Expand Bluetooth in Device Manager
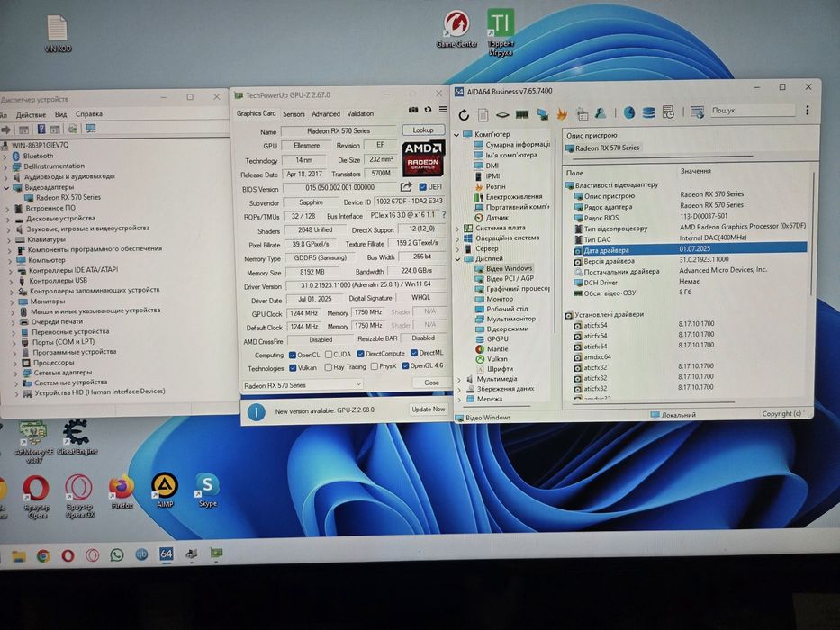 pos(6,157)
